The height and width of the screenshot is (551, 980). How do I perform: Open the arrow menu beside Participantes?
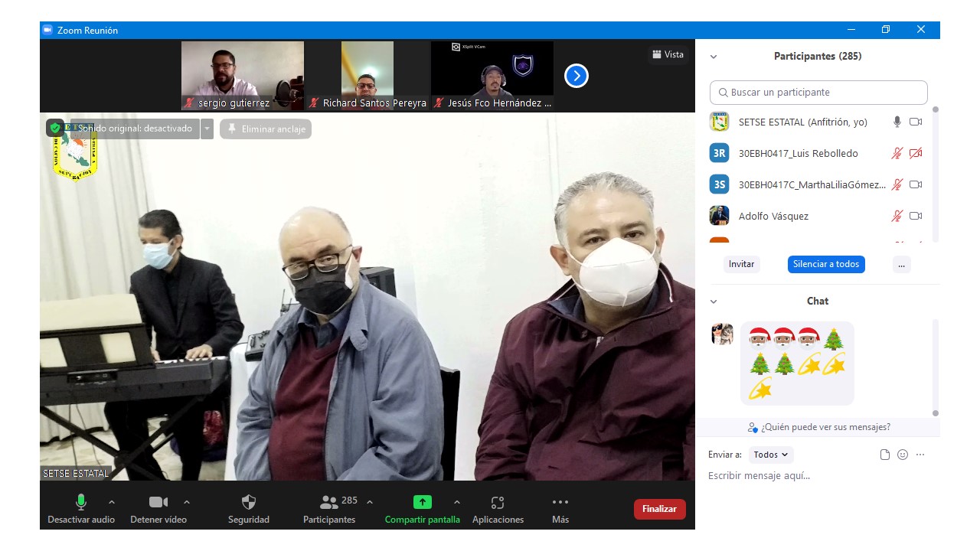click(370, 502)
